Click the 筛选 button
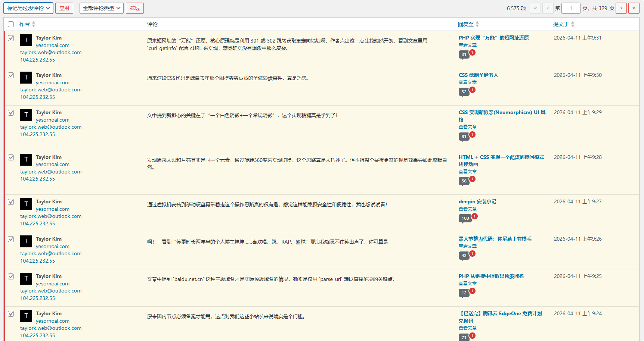Image resolution: width=644 pixels, height=341 pixels. point(135,8)
